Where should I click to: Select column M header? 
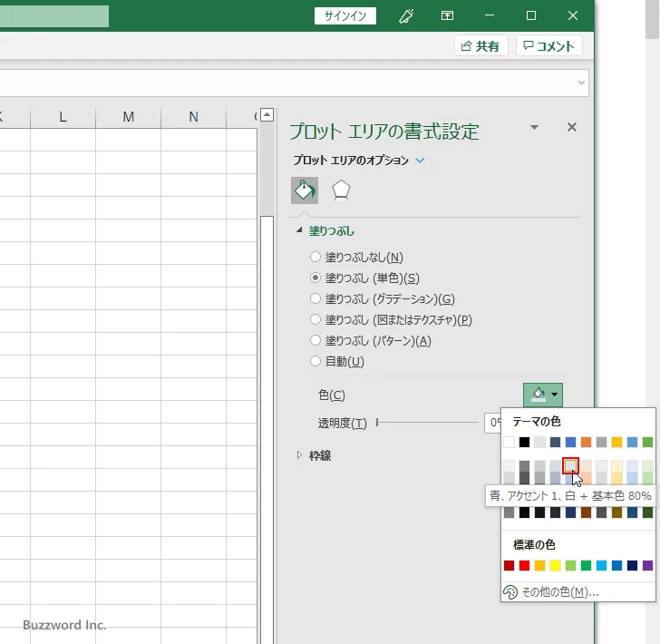click(128, 117)
